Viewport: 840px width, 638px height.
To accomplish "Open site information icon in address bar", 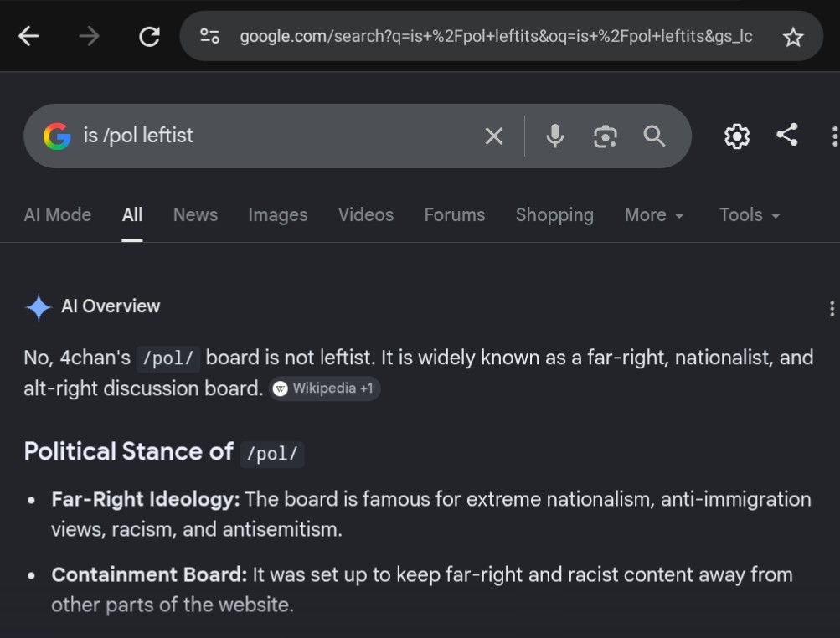I will pyautogui.click(x=209, y=37).
